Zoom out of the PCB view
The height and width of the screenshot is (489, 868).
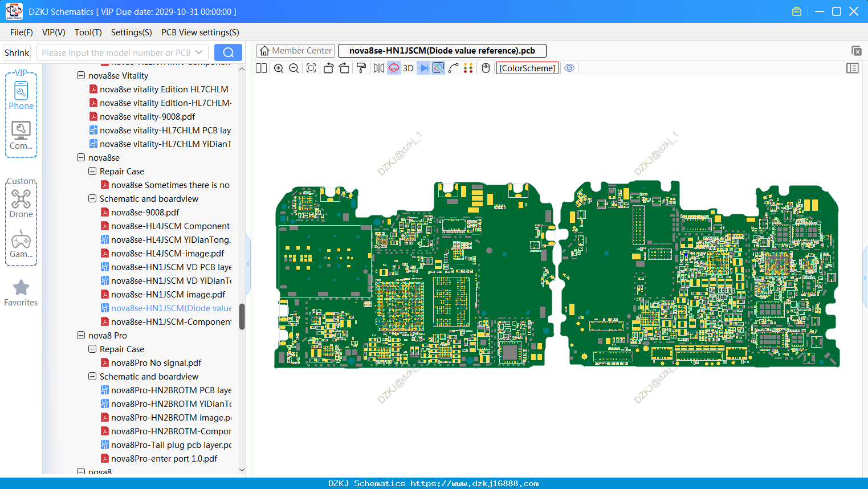(x=294, y=68)
